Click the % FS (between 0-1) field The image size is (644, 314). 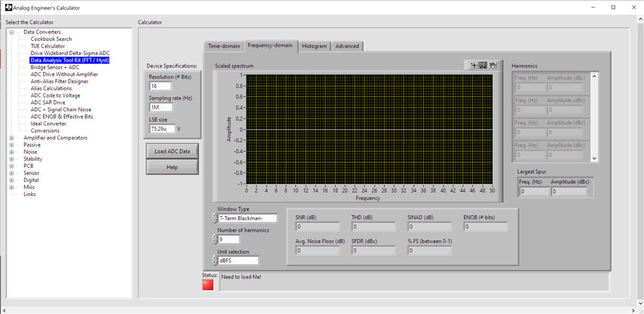coord(429,250)
